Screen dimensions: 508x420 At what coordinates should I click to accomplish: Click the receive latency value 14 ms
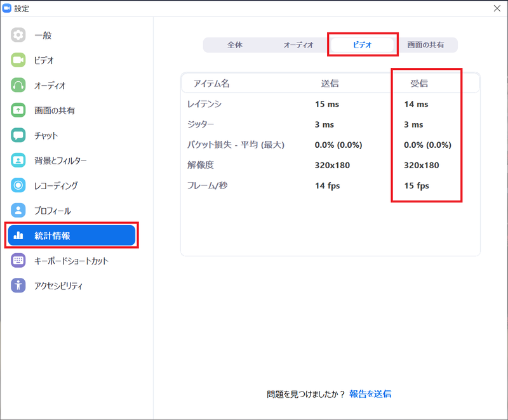pos(416,104)
